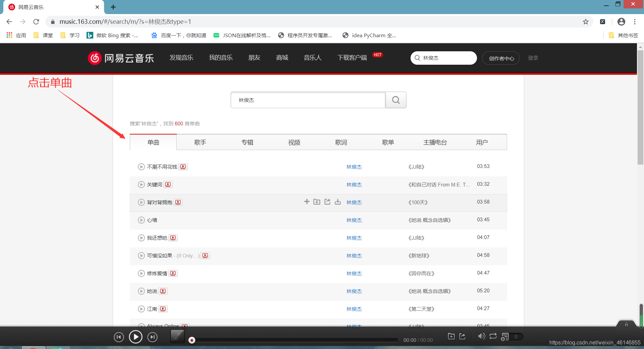Click the magnifier search button beside 林俊杰 field

pyautogui.click(x=396, y=100)
